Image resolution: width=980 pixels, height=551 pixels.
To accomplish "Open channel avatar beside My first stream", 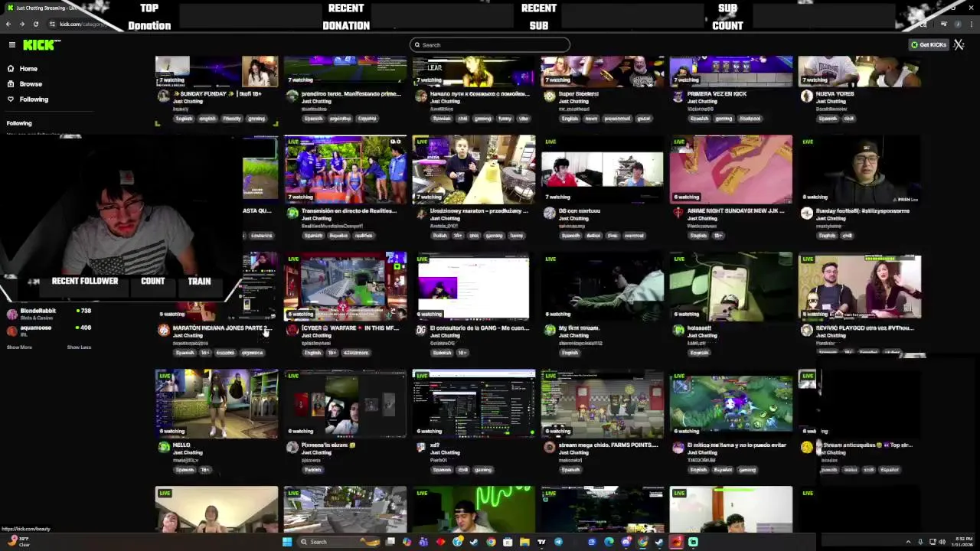I will tap(549, 331).
